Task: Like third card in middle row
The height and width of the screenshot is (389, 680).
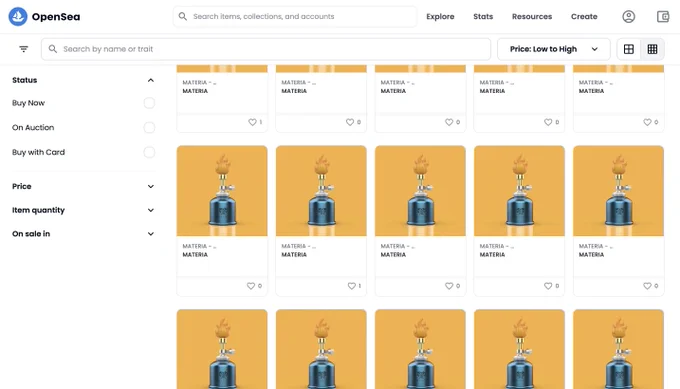Action: pos(449,286)
